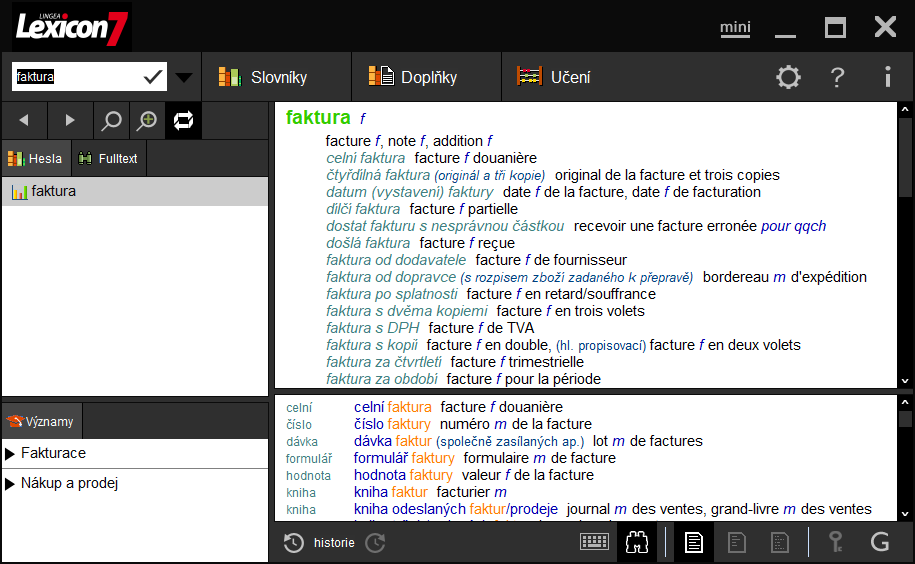Viewport: 915px width, 564px height.
Task: Click the magnifier search icon
Action: pyautogui.click(x=112, y=121)
